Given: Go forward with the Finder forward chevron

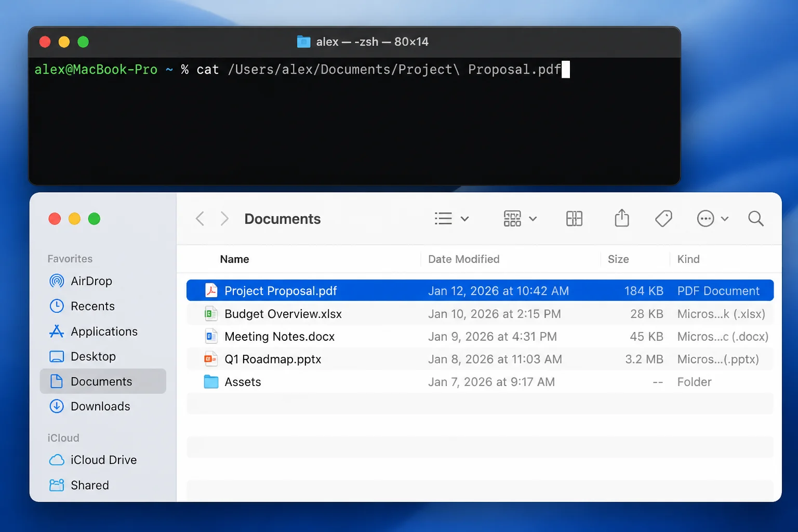Looking at the screenshot, I should coord(224,219).
